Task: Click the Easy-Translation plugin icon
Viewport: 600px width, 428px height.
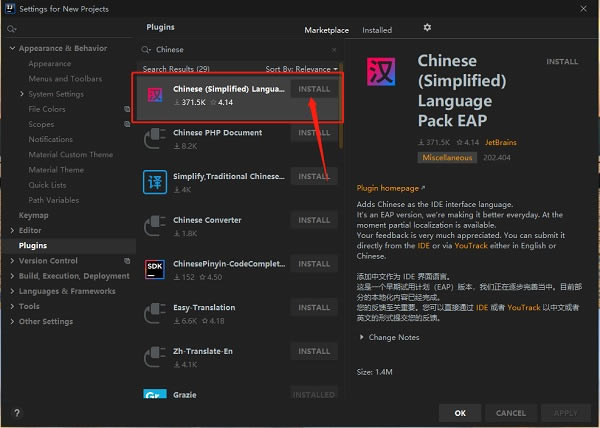Action: point(155,313)
